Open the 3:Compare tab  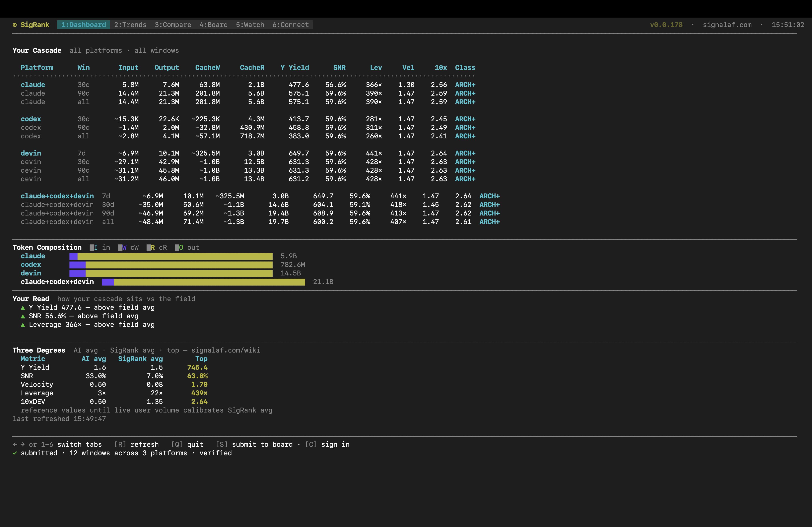(173, 25)
